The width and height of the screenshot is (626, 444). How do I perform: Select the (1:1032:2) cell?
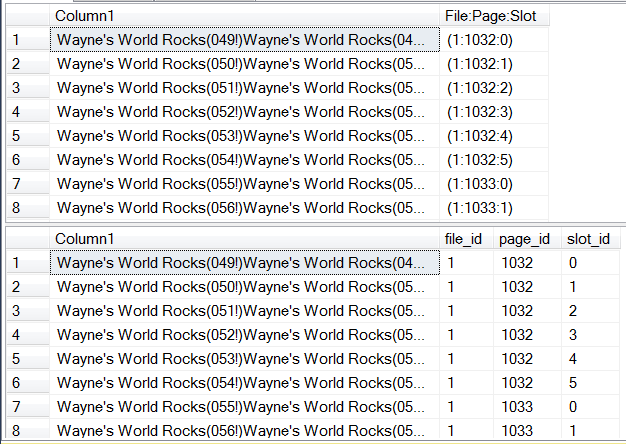pyautogui.click(x=494, y=88)
